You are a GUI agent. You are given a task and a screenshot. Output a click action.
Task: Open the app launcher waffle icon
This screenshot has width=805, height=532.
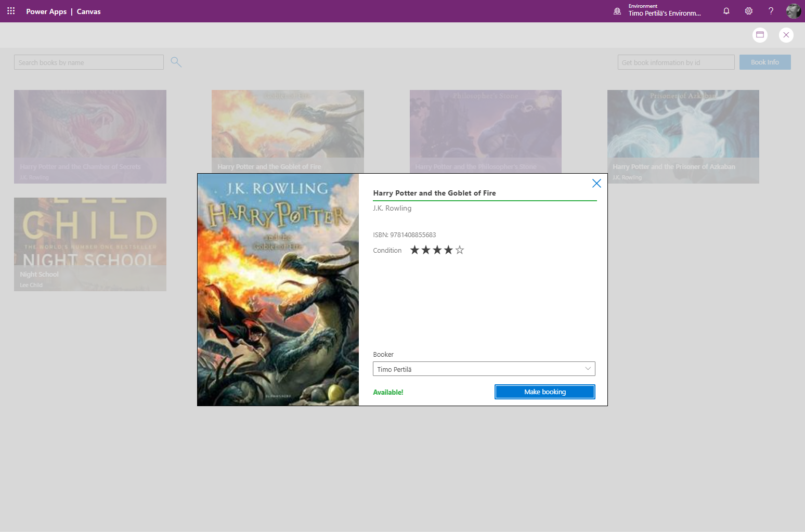click(x=11, y=11)
